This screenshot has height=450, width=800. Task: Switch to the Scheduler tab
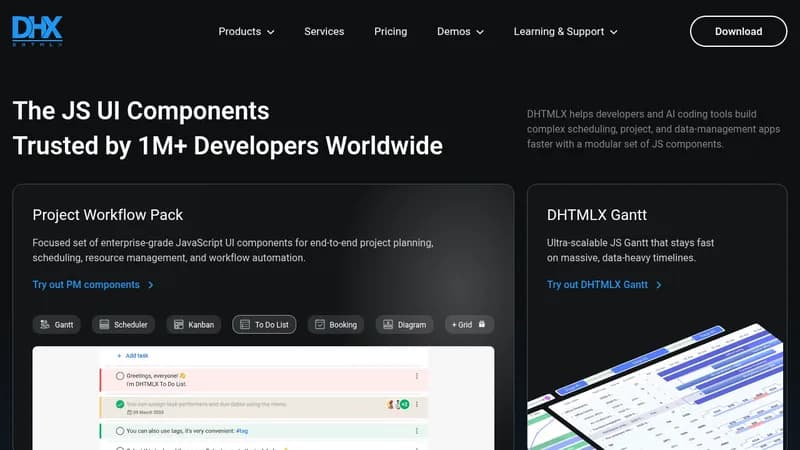[123, 324]
